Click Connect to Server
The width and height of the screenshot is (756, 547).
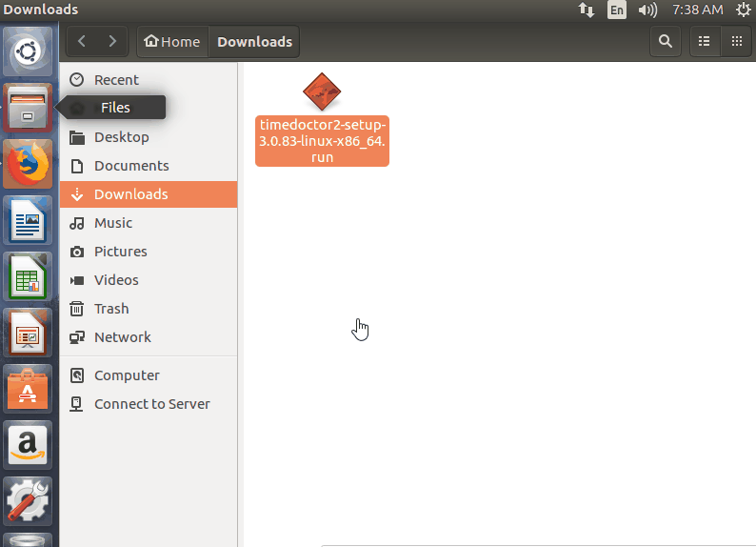[149, 404]
